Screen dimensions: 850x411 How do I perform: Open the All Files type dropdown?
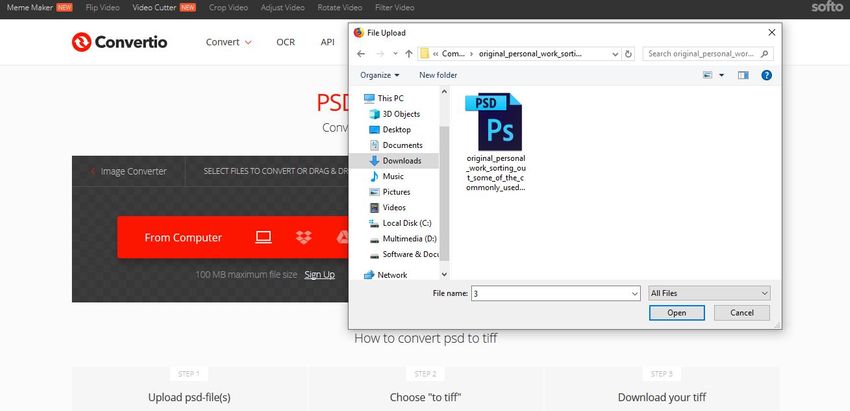point(709,293)
